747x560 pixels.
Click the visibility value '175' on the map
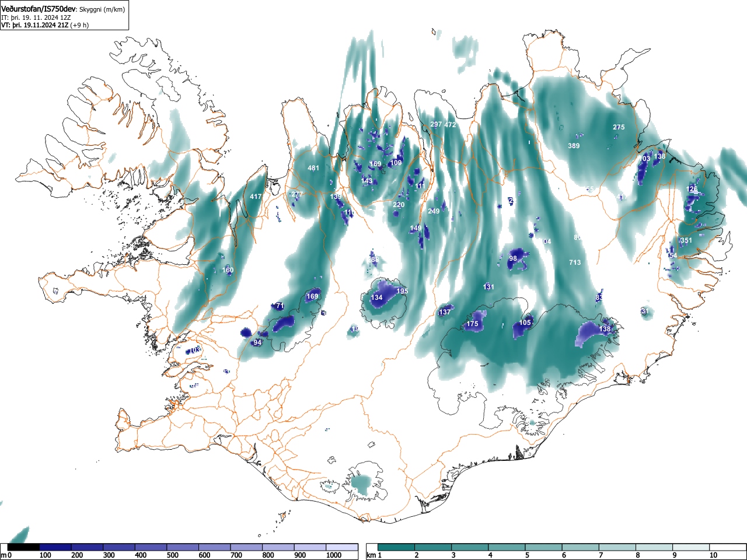click(472, 324)
